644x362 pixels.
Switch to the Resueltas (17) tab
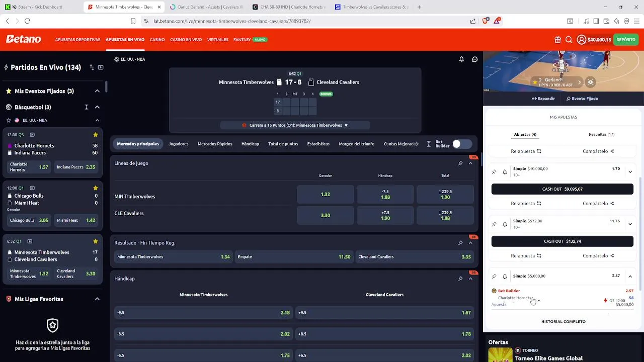[602, 134]
